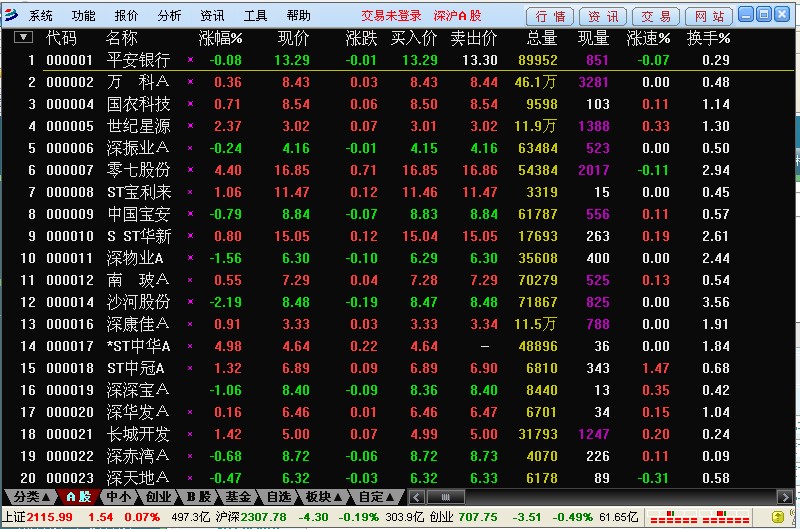Image resolution: width=800 pixels, height=529 pixels.
Task: Open the 分析 menu
Action: coord(169,16)
